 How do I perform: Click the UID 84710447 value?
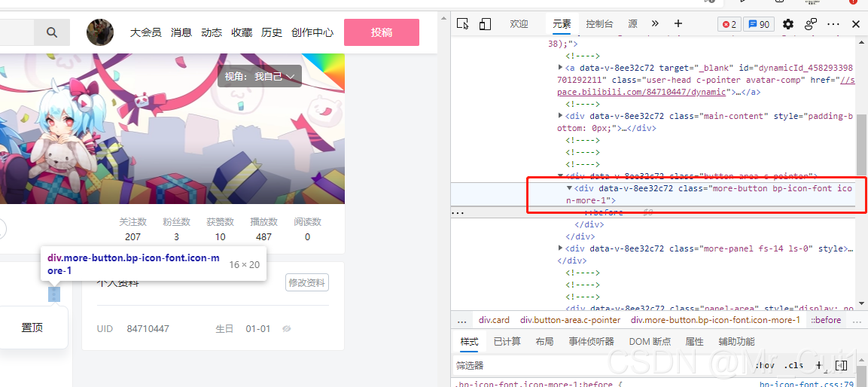pyautogui.click(x=148, y=329)
